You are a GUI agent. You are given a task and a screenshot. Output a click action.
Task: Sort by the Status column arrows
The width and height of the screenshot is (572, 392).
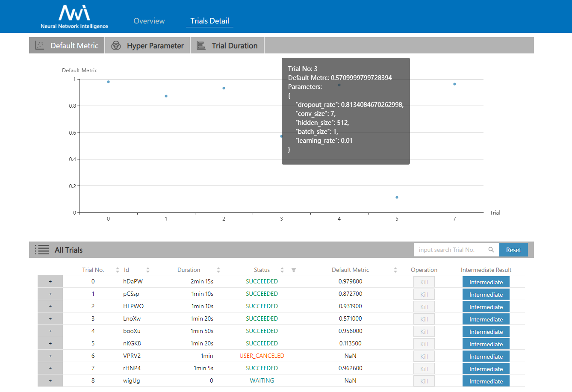click(282, 270)
